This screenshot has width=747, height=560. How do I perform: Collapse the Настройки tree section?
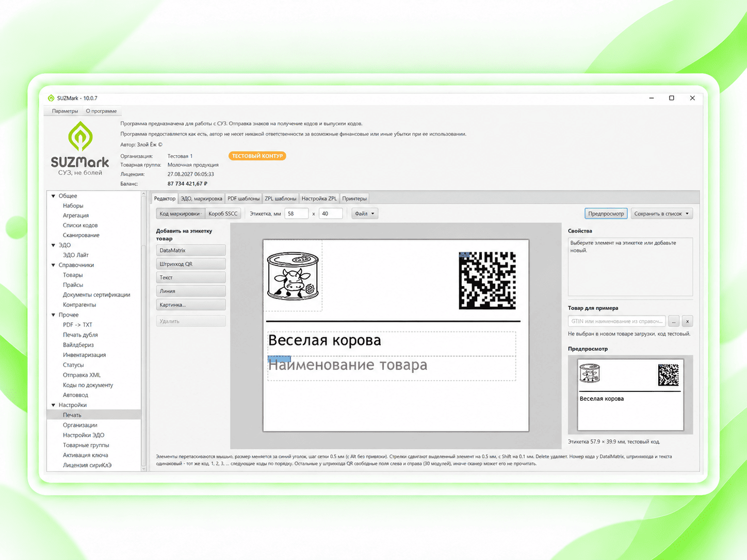pos(53,405)
